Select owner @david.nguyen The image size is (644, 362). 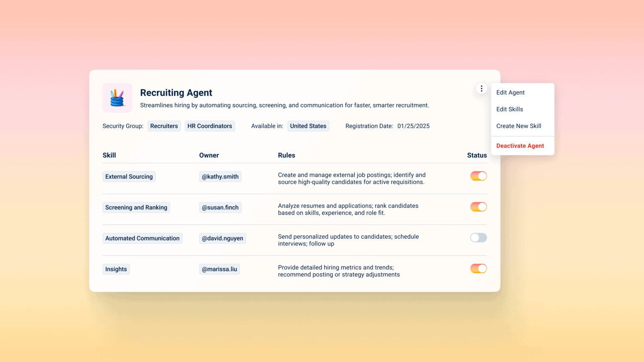click(222, 238)
